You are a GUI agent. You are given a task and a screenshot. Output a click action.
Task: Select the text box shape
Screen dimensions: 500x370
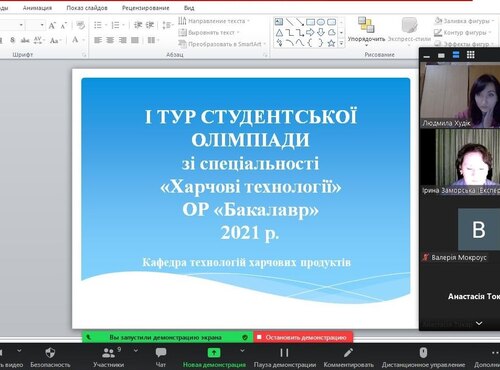click(279, 22)
